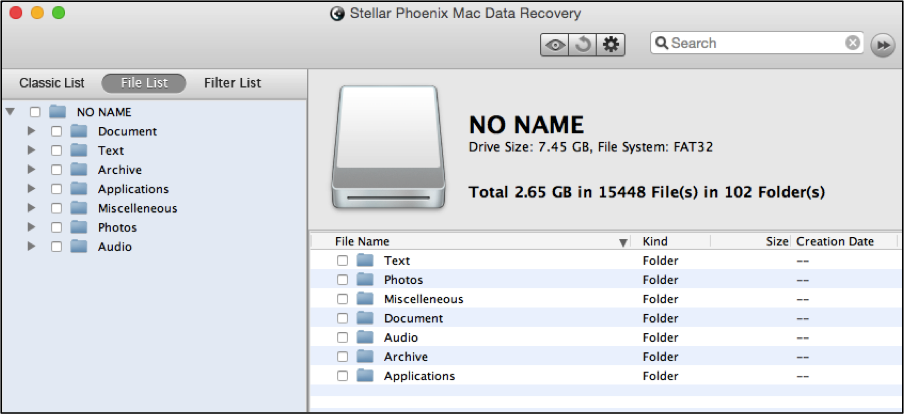Click the Archive folder icon in the file table
Image resolution: width=904 pixels, height=414 pixels.
(x=365, y=356)
